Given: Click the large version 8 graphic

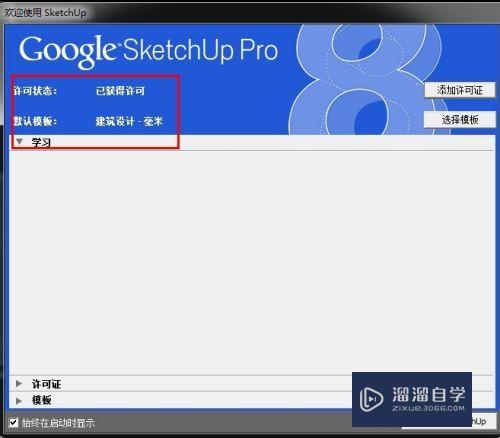Looking at the screenshot, I should [x=367, y=79].
